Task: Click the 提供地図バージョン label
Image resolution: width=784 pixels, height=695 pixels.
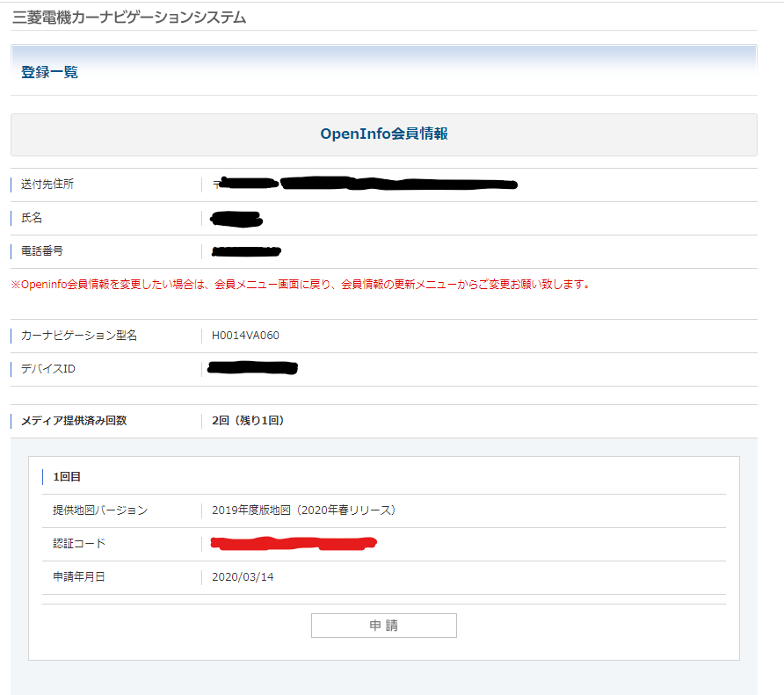Action: tap(100, 510)
